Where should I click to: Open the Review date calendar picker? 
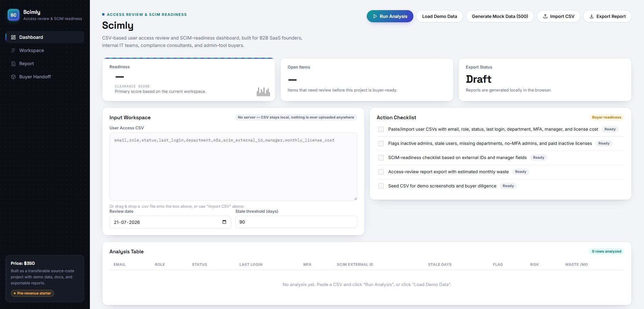tap(224, 222)
